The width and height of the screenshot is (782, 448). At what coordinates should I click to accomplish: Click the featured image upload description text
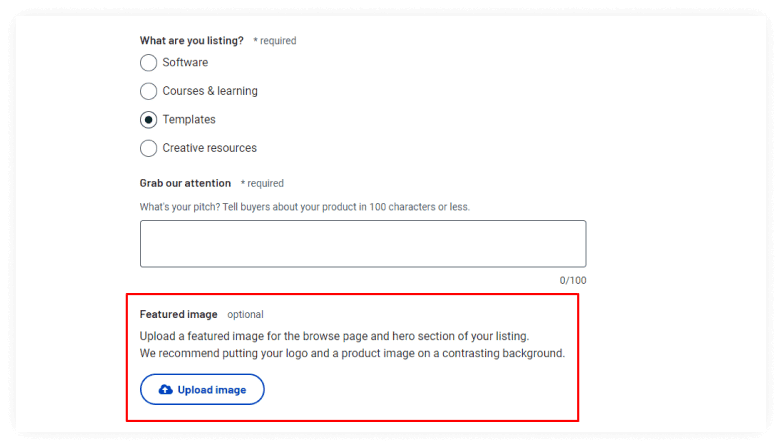click(x=352, y=345)
